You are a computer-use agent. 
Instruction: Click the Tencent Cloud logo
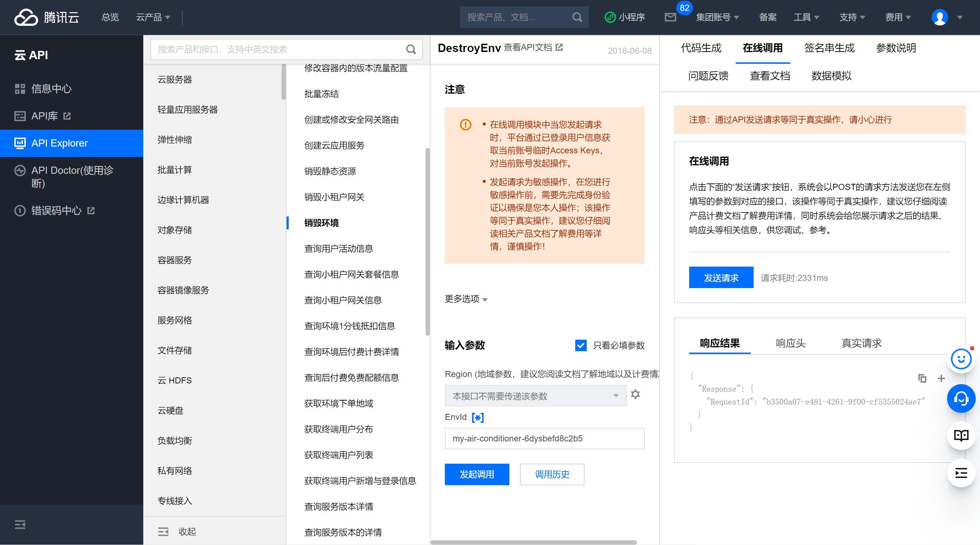(x=47, y=17)
